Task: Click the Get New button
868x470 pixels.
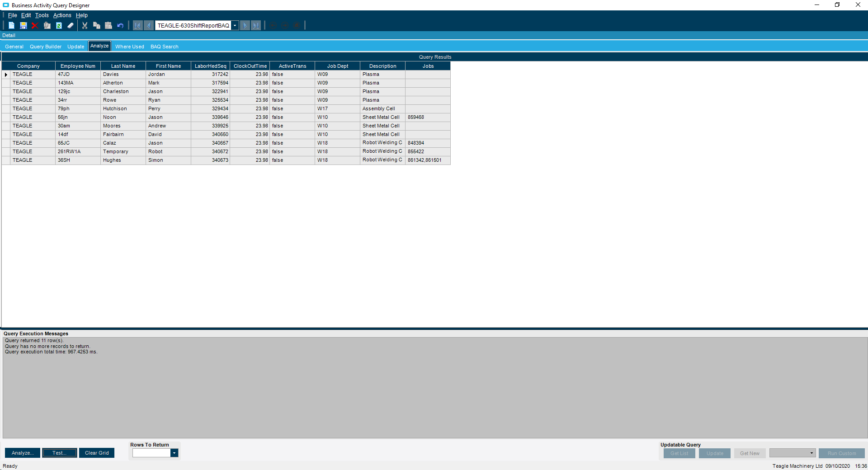Action: (750, 453)
